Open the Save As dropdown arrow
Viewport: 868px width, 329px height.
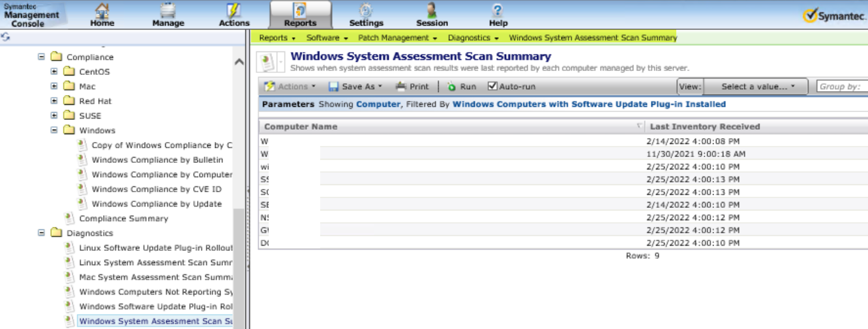(380, 86)
